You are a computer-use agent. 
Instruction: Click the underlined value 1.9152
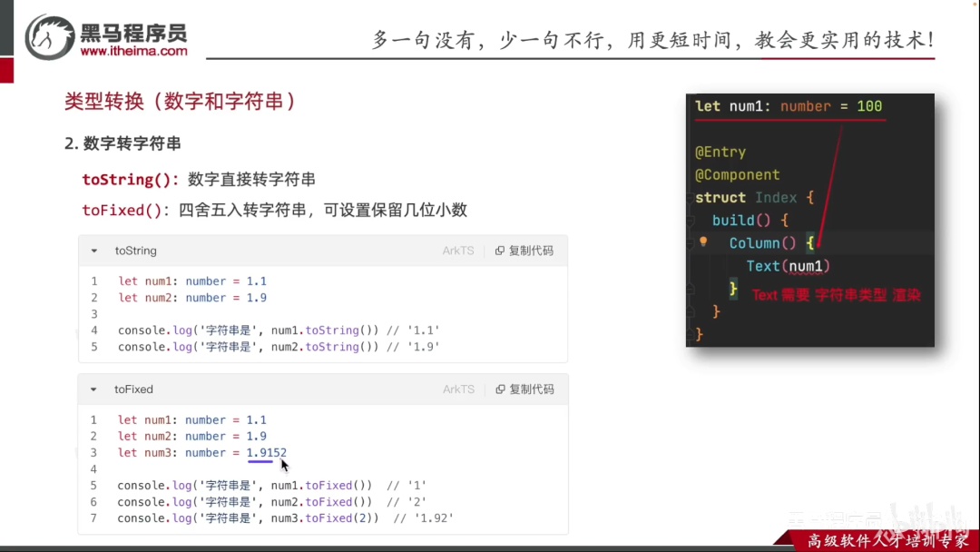coord(266,453)
